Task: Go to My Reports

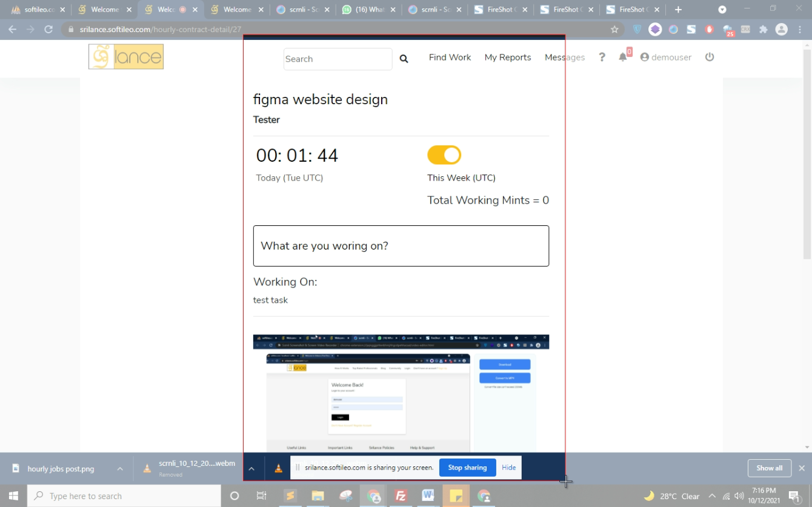Action: (507, 57)
